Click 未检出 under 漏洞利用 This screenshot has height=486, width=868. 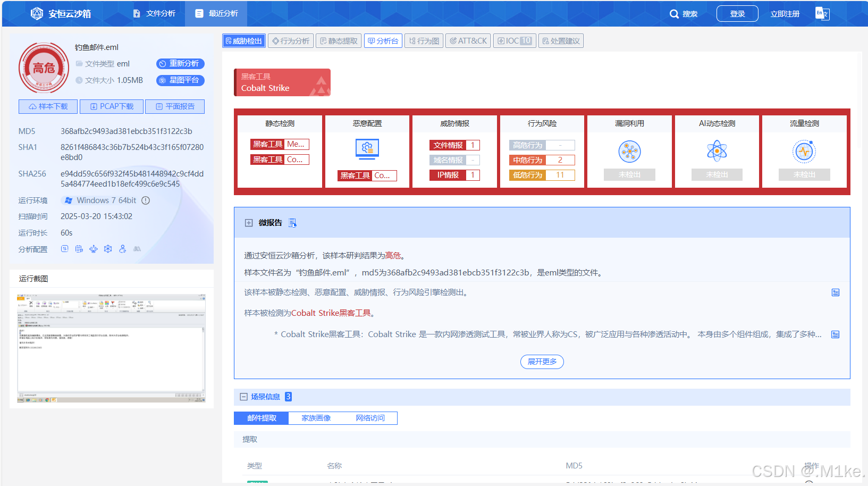click(x=630, y=175)
